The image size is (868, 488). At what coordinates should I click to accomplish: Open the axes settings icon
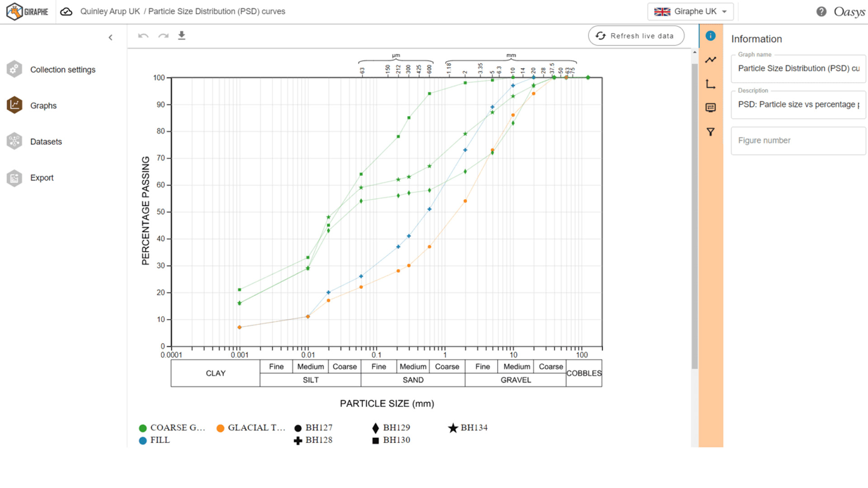click(x=710, y=84)
